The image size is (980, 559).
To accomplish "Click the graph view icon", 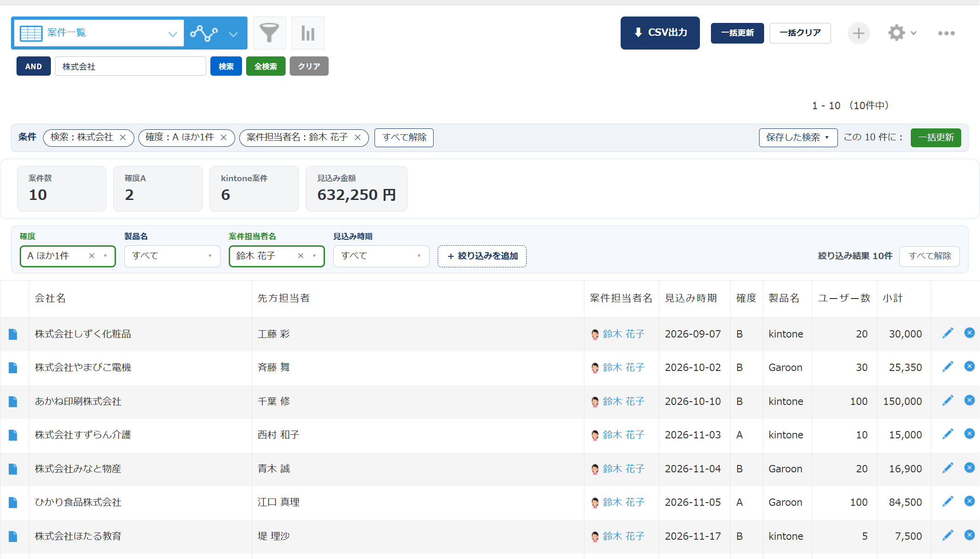I will [x=204, y=33].
